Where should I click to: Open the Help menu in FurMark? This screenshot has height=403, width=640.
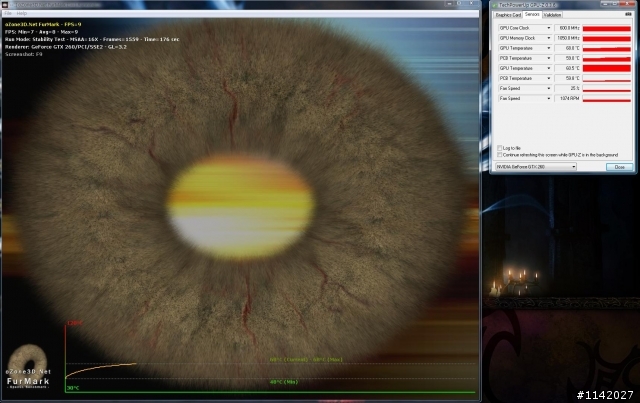click(x=22, y=13)
